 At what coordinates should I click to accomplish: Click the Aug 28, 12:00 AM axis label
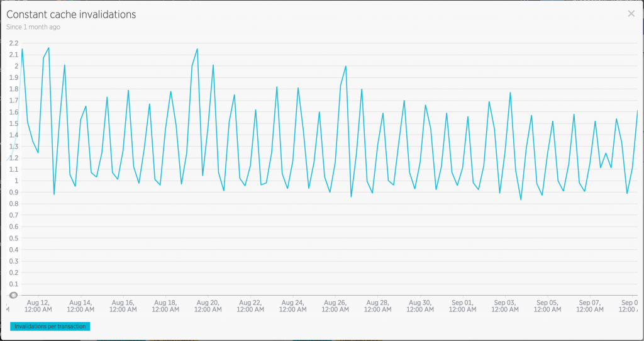click(x=377, y=306)
